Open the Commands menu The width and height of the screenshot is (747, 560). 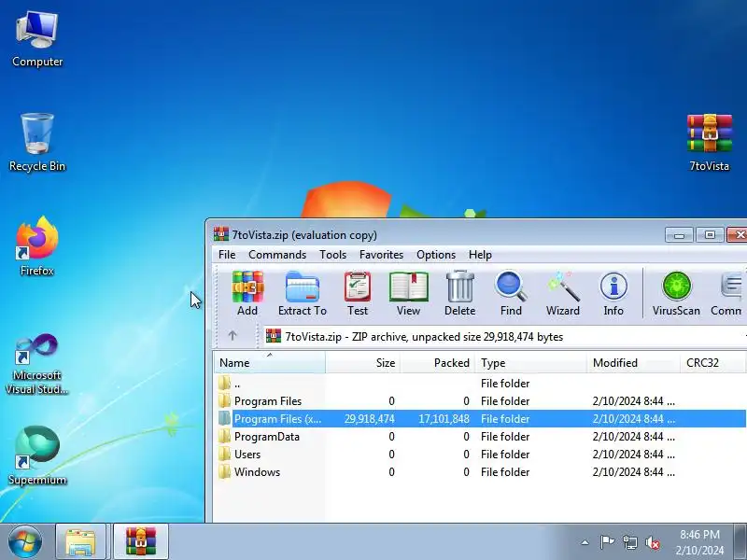[277, 255]
